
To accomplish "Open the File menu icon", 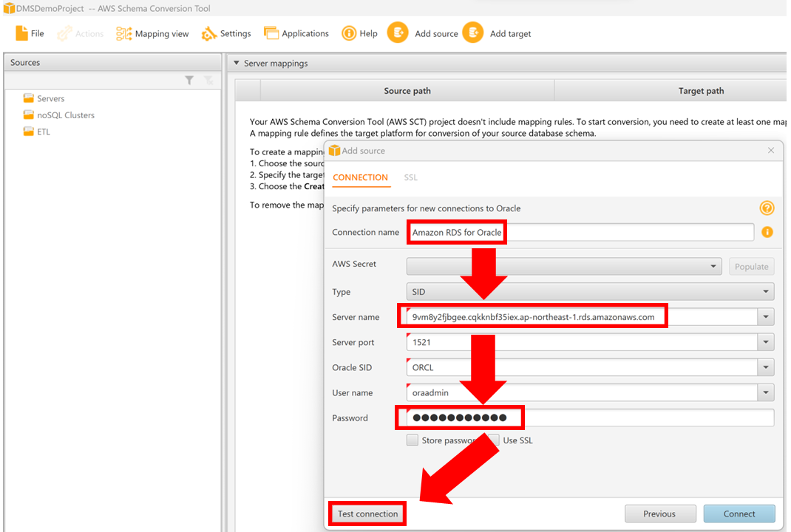I will 21,33.
